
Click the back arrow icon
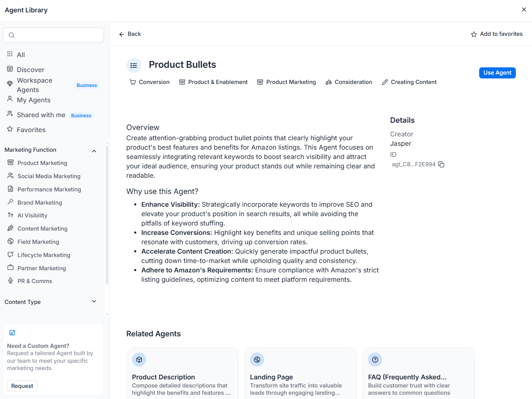[x=122, y=34]
